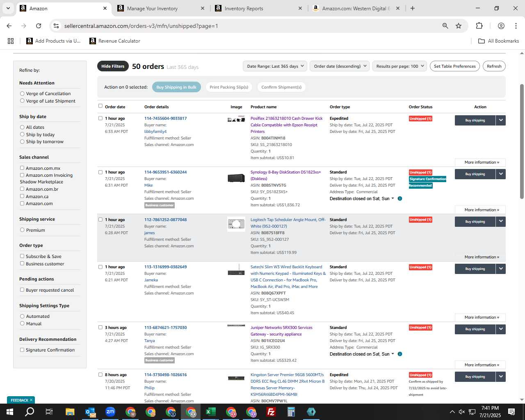Open site information icon in the address bar
Image resolution: width=525 pixels, height=420 pixels.
(56, 26)
